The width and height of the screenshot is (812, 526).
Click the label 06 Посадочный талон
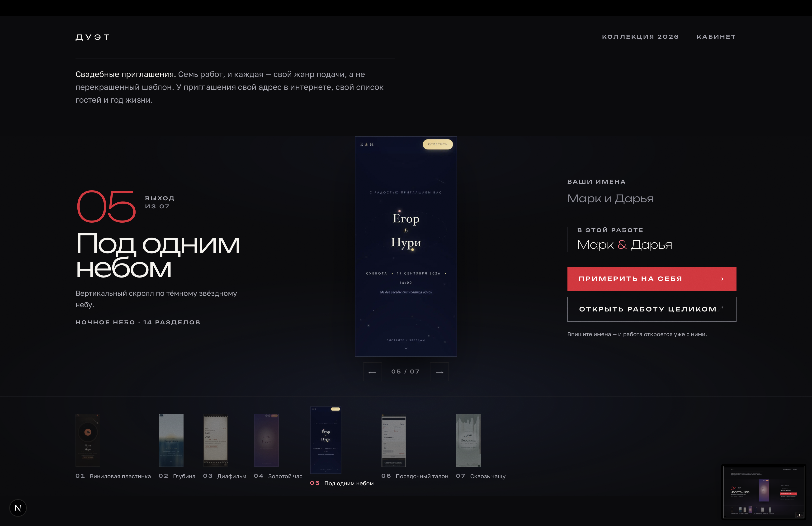pos(415,476)
